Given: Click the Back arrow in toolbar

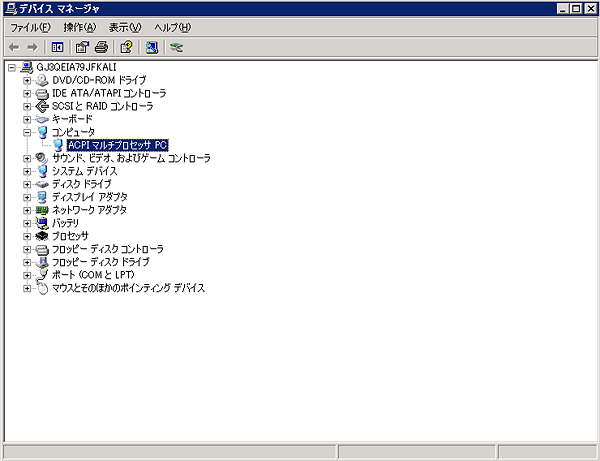Looking at the screenshot, I should [14, 47].
